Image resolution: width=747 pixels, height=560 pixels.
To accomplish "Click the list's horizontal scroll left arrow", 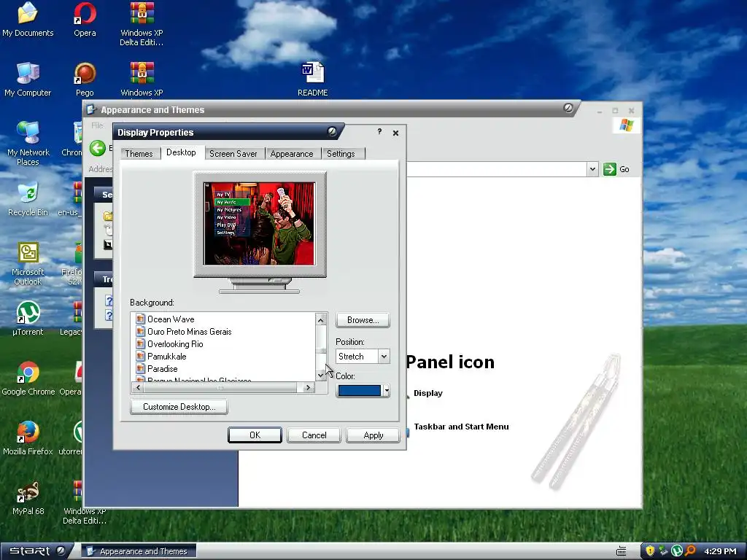I will pos(138,388).
